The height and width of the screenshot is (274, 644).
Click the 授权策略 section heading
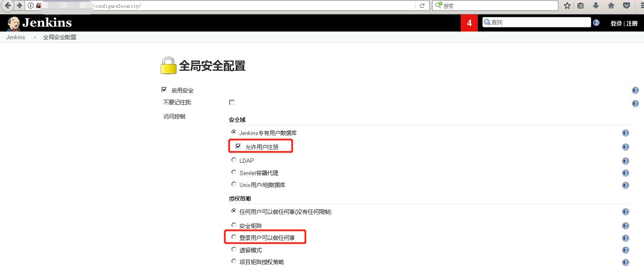click(240, 199)
